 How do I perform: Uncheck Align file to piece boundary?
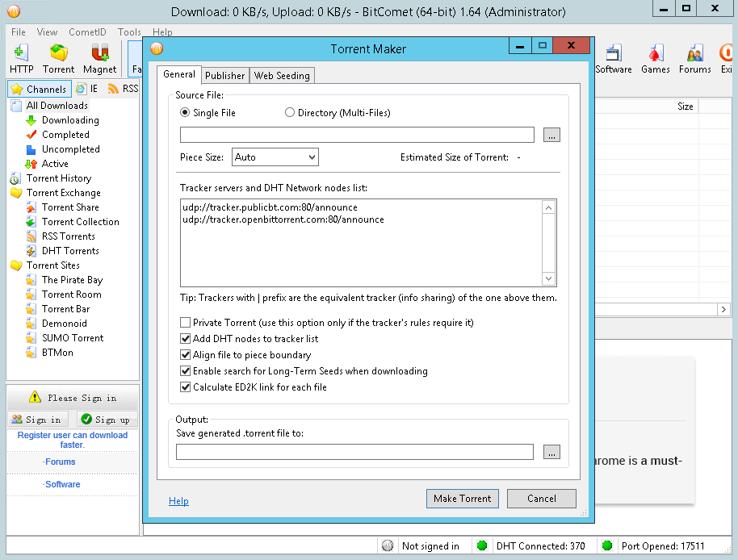pyautogui.click(x=186, y=355)
